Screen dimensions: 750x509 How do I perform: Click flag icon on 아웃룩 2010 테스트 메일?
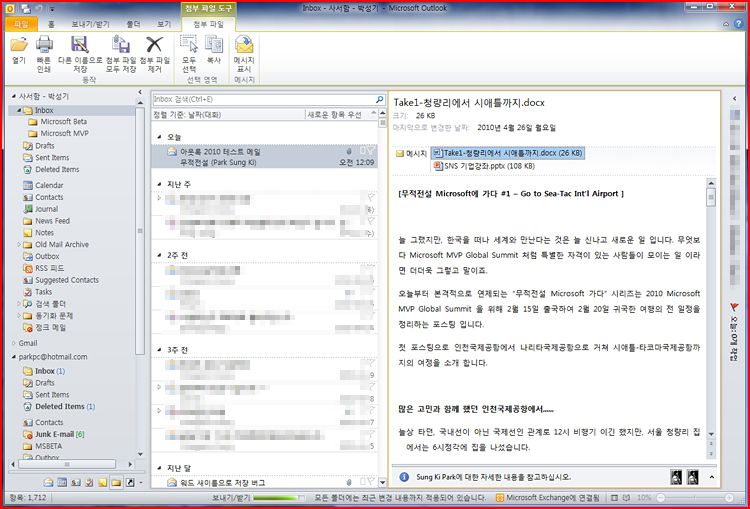click(x=371, y=151)
